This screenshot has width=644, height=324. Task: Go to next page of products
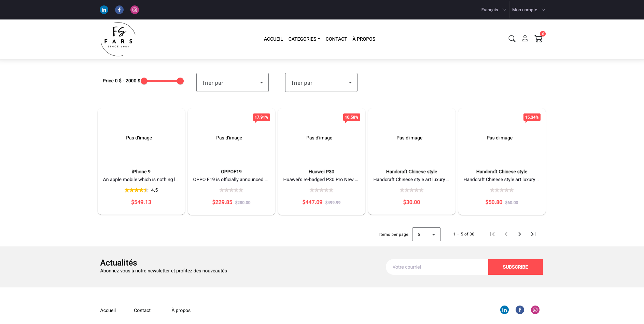[519, 234]
